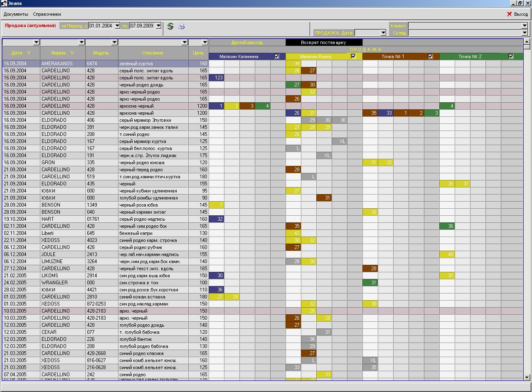
Task: Sort by the Цена column header
Action: coord(198,53)
